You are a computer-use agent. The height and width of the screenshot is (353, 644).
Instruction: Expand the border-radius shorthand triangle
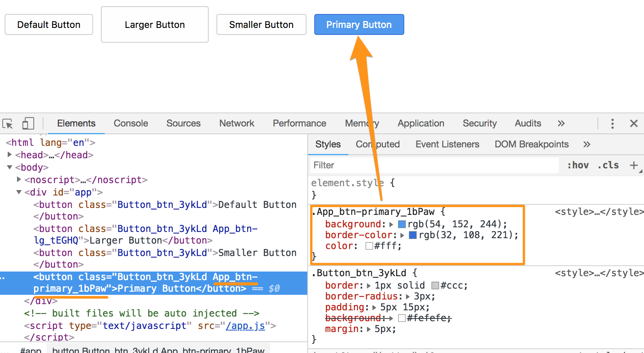[x=408, y=296]
